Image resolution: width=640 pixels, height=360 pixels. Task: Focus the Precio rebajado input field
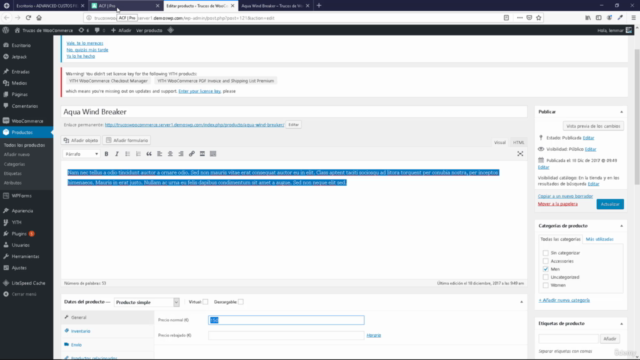[x=286, y=336]
